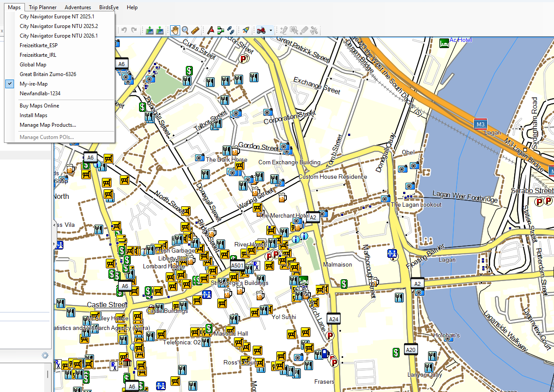Click the Corn Exchange Building label
The image size is (554, 392).
click(289, 162)
